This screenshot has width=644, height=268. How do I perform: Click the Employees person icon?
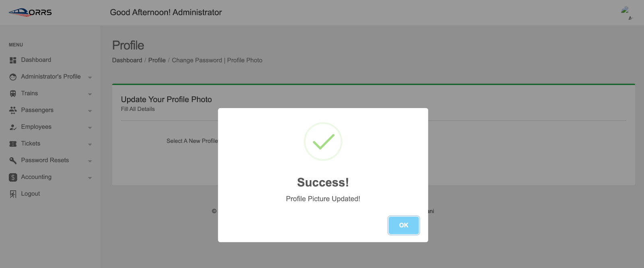13,127
